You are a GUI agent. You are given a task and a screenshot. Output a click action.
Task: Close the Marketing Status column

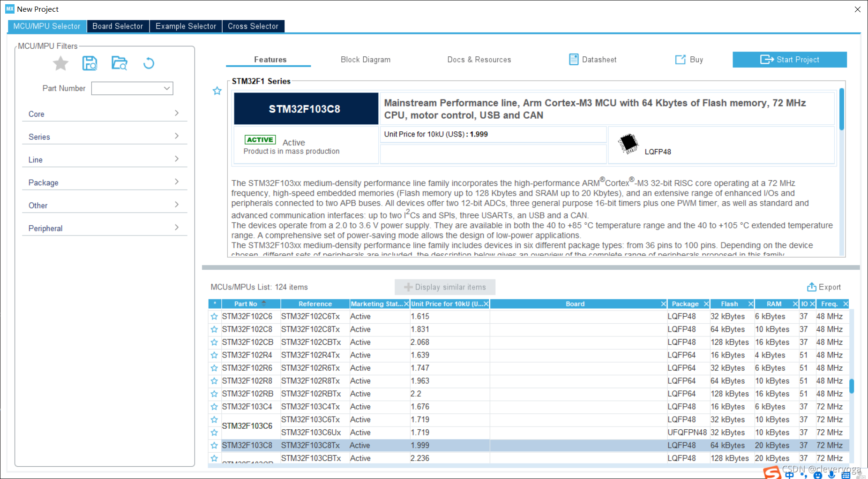coord(406,304)
